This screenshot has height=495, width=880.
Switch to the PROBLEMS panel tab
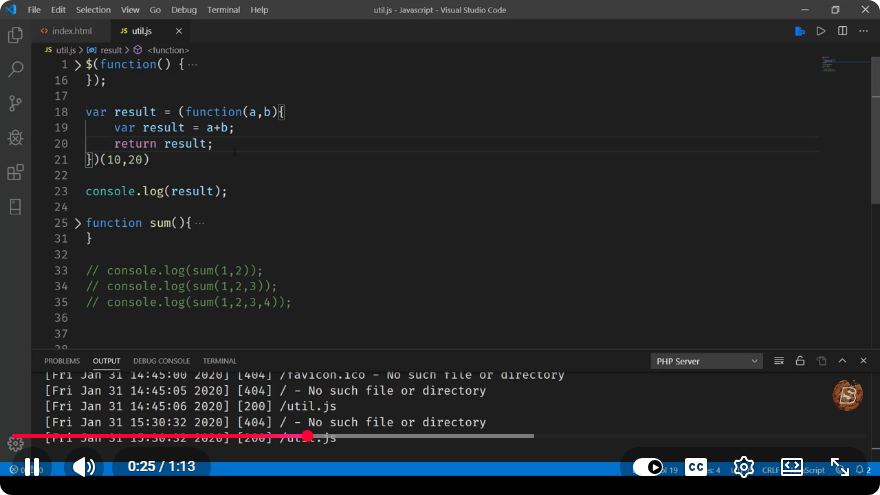(62, 361)
